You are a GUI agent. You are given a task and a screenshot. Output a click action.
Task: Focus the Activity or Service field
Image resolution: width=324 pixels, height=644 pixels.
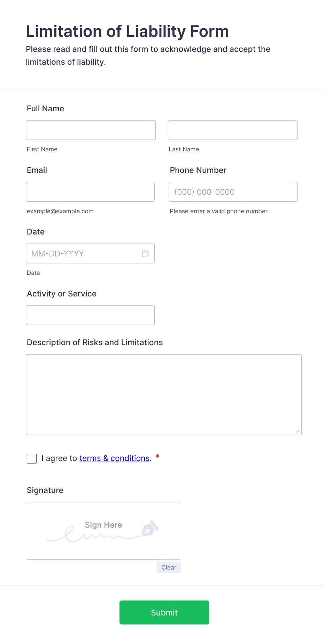click(x=90, y=315)
